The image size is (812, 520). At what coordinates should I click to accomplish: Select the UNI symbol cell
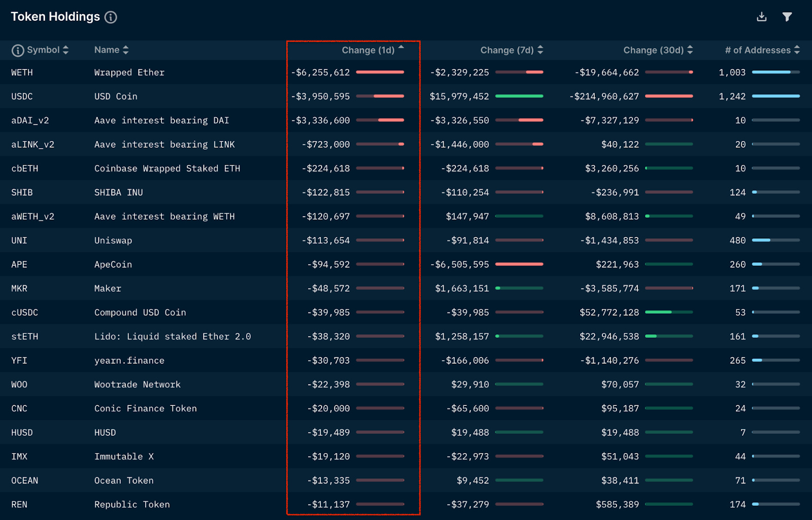tap(19, 240)
